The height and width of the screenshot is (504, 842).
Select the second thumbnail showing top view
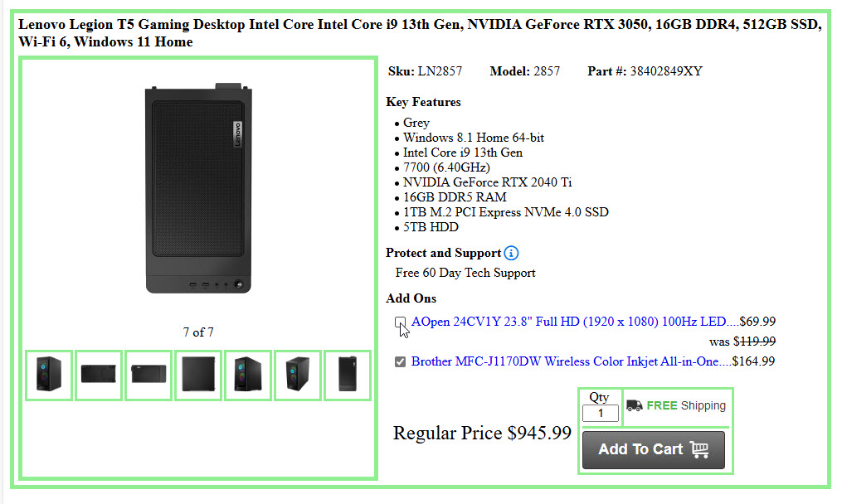pos(99,376)
